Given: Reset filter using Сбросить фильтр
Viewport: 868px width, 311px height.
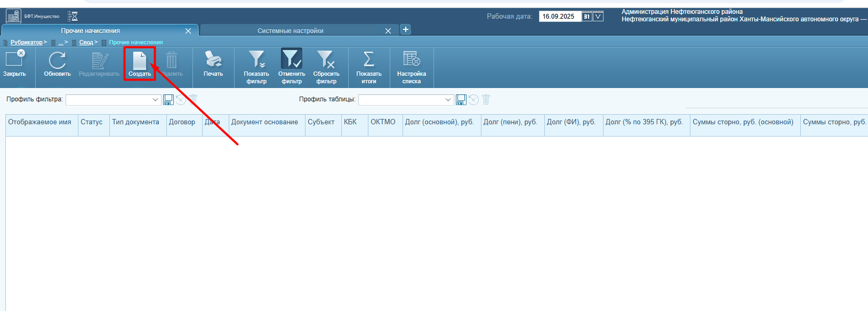Looking at the screenshot, I should point(326,67).
